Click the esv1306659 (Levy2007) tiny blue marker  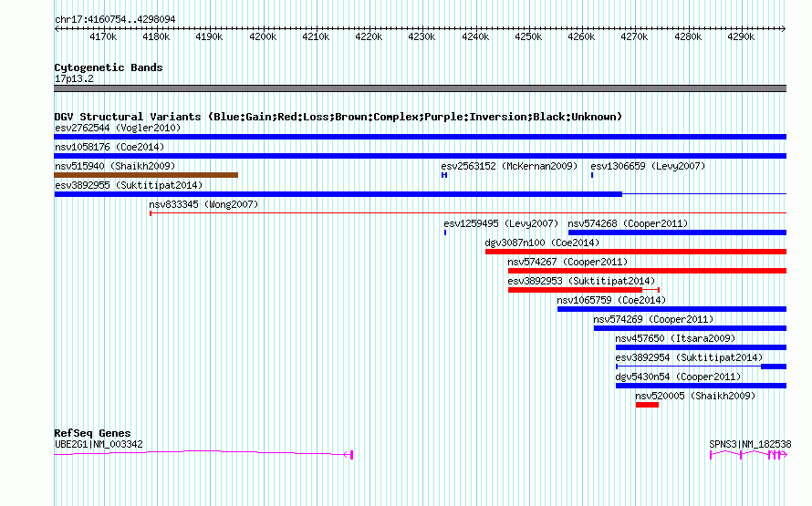click(x=592, y=175)
